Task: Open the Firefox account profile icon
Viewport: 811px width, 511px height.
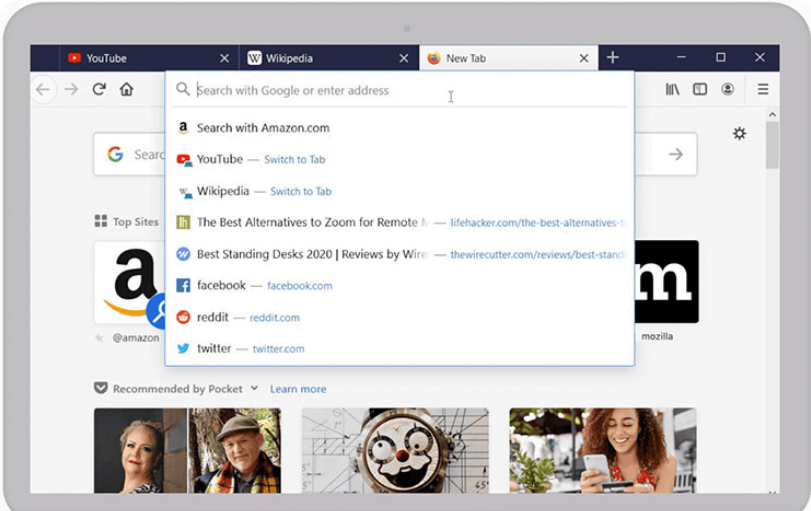Action: coord(728,89)
